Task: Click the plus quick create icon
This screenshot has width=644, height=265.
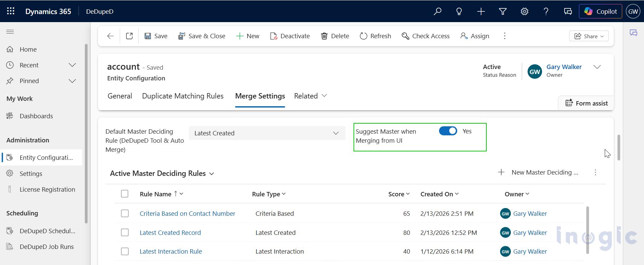Action: coord(481,11)
